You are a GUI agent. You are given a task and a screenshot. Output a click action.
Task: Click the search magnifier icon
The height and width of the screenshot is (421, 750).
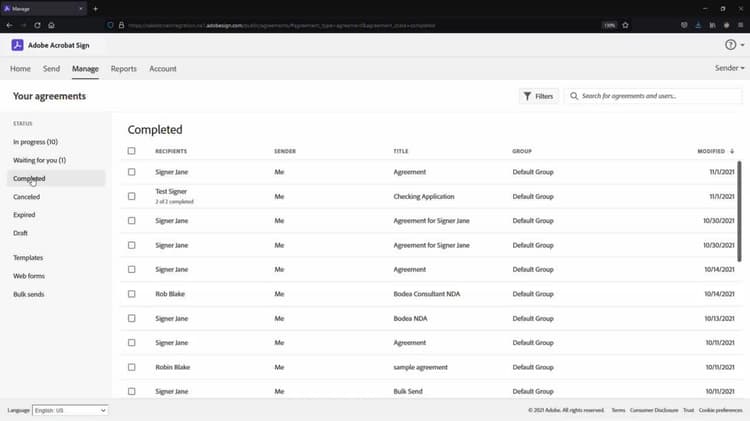[574, 96]
